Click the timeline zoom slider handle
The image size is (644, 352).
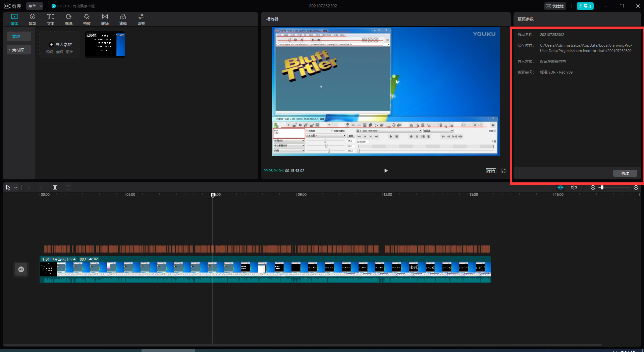point(602,187)
